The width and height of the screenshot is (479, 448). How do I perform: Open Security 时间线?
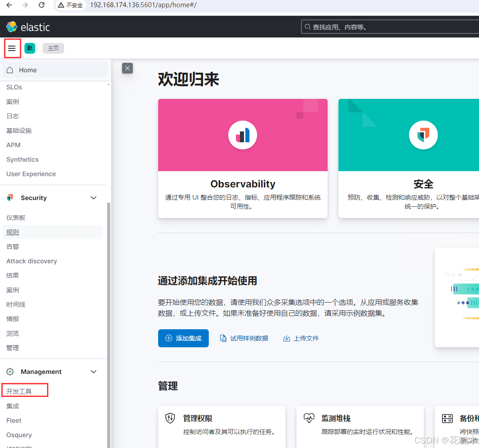coord(16,304)
